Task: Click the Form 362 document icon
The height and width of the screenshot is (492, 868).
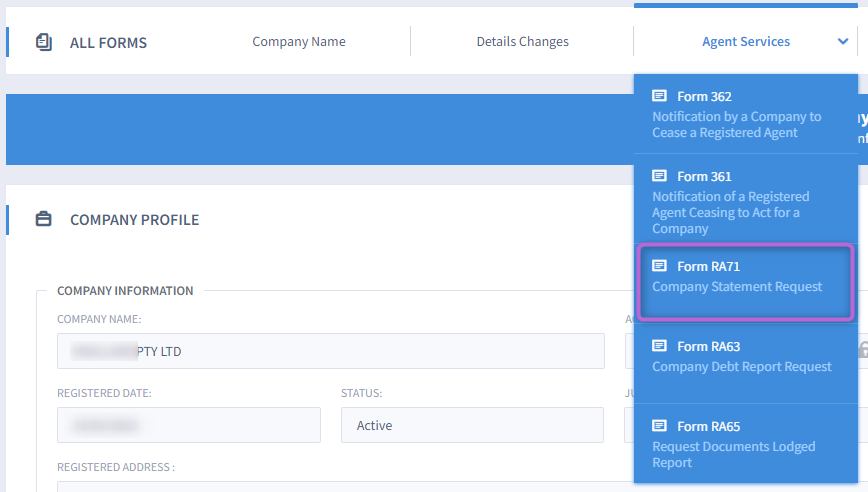Action: 659,96
